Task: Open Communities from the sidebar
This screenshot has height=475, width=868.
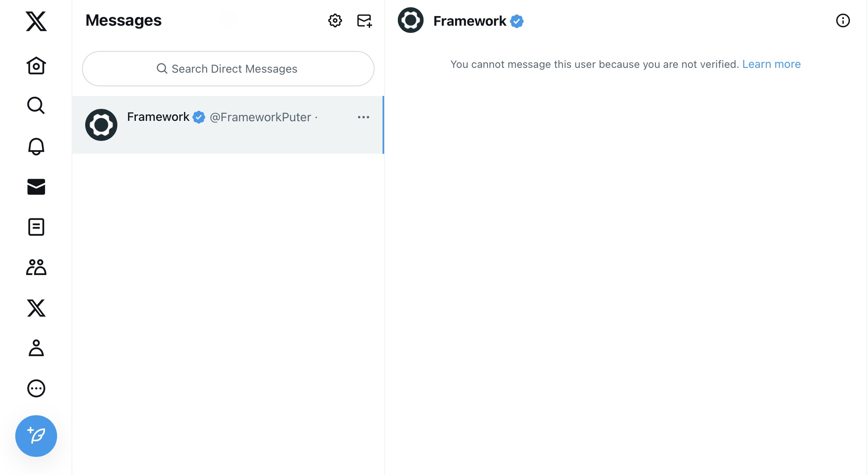Action: coord(36,267)
